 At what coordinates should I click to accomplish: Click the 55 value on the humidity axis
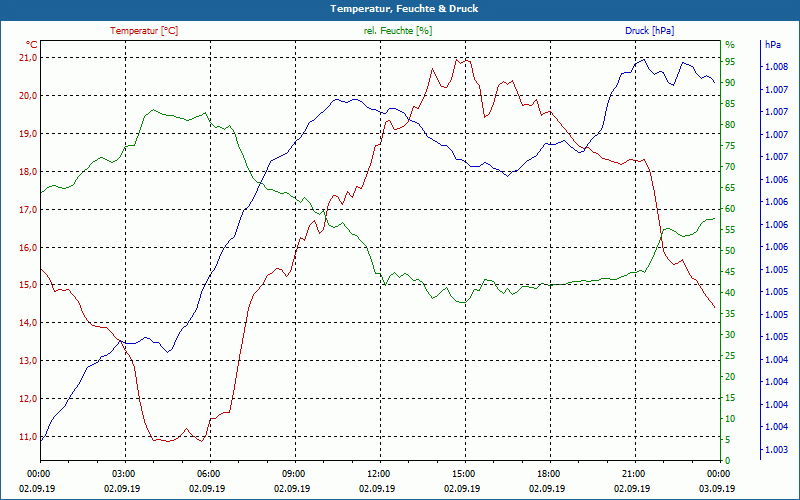tap(730, 230)
